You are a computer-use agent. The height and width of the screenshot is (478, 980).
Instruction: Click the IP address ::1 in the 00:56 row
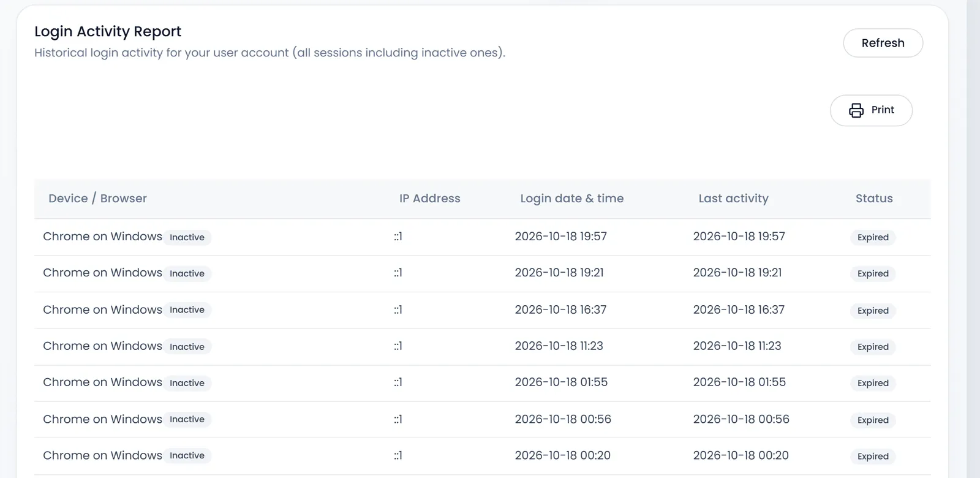[398, 419]
